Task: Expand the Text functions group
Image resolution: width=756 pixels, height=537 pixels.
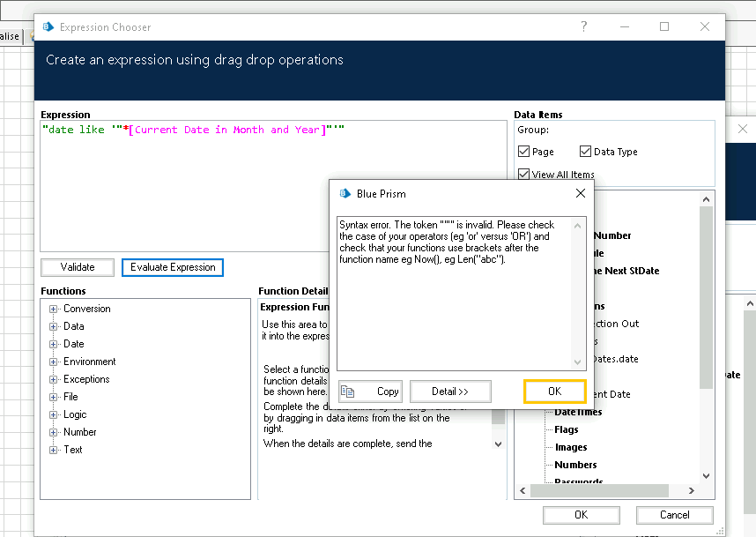Action: click(x=54, y=450)
